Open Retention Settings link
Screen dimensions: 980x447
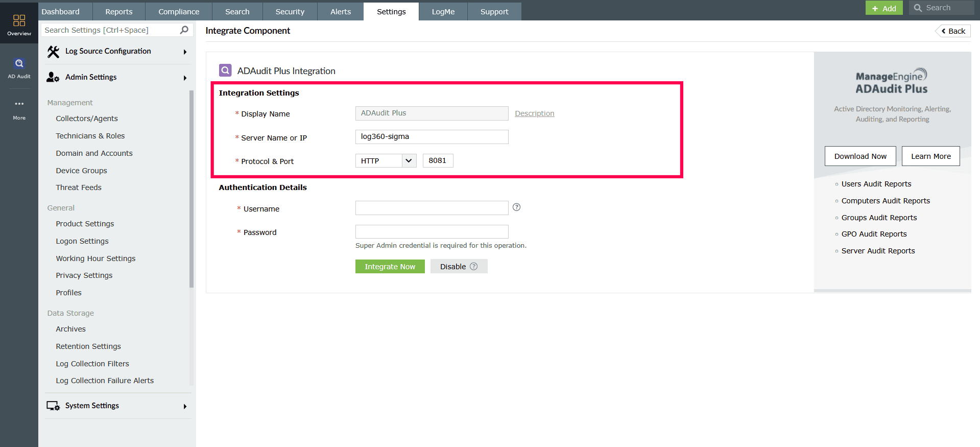pyautogui.click(x=88, y=346)
